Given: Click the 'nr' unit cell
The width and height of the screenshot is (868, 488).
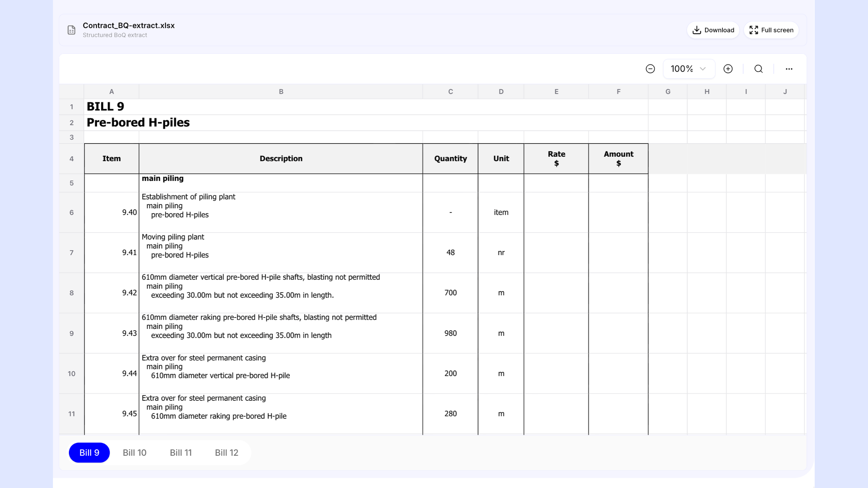Looking at the screenshot, I should tap(501, 253).
